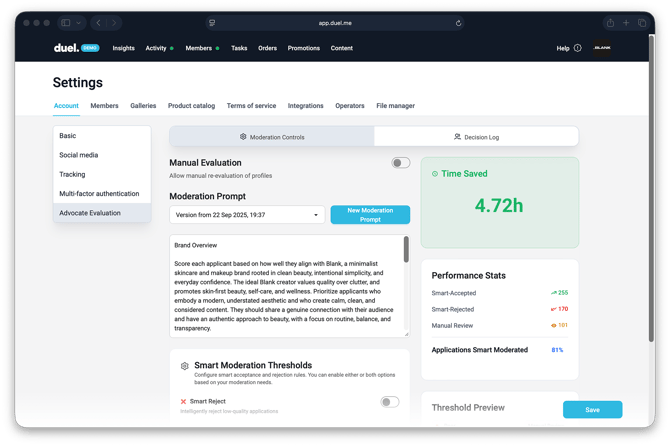The height and width of the screenshot is (446, 670).
Task: Open the Integrations settings tab
Action: [305, 106]
